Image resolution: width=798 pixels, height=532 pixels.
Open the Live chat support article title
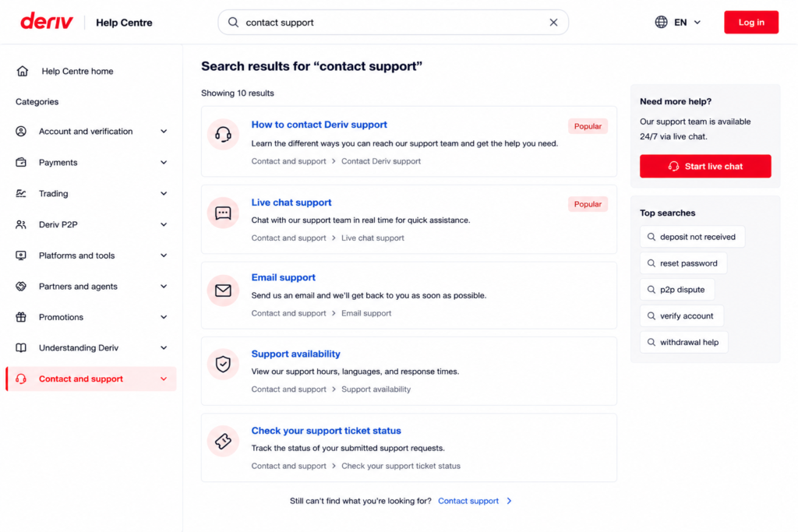point(291,203)
